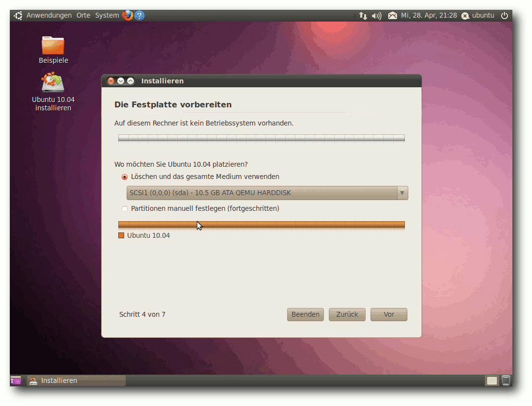Open the date and time display
The image size is (532, 406).
pyautogui.click(x=429, y=16)
